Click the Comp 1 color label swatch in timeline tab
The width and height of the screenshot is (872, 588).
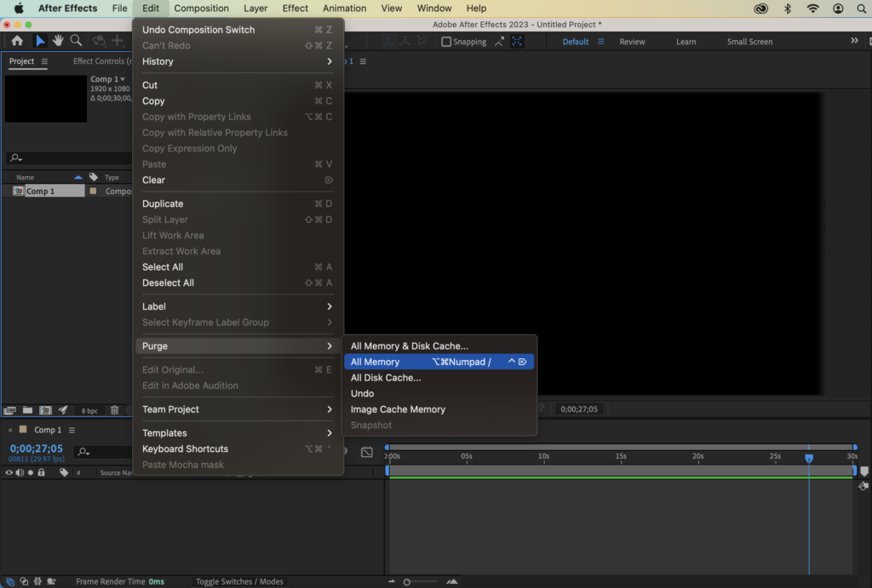[x=23, y=430]
